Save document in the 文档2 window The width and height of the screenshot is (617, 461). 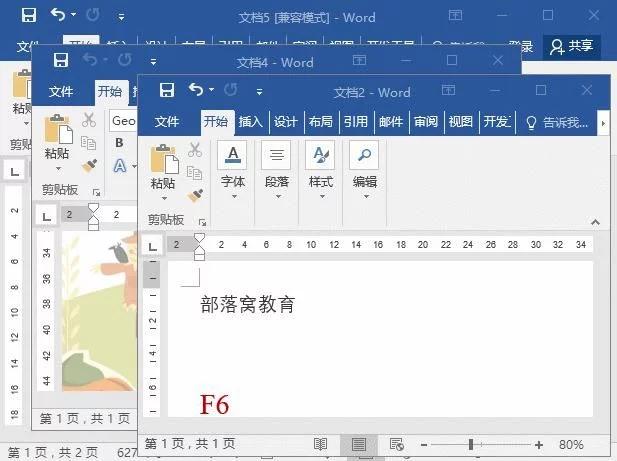click(x=167, y=90)
